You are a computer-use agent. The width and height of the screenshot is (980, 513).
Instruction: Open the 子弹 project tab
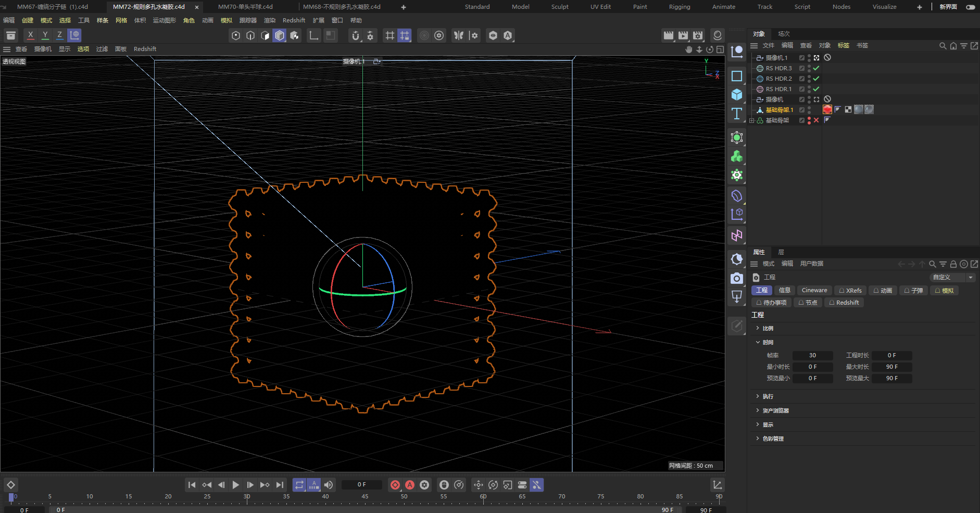coord(914,291)
